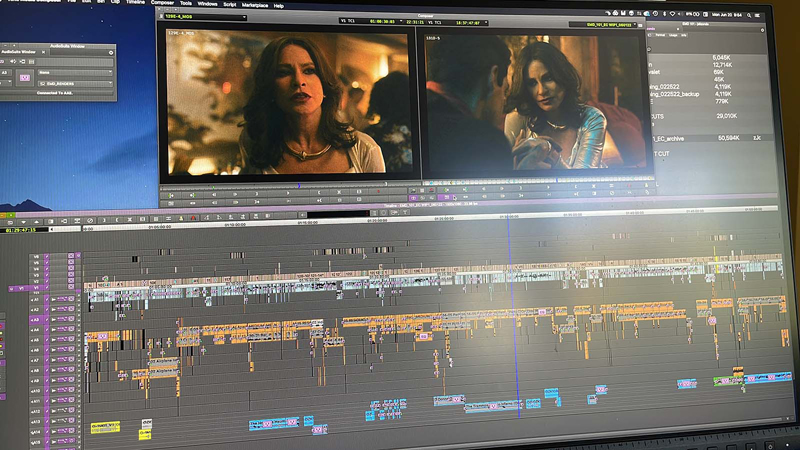Open AudioSuite plug-in selection dropdown showing None
The width and height of the screenshot is (800, 450).
click(x=75, y=72)
